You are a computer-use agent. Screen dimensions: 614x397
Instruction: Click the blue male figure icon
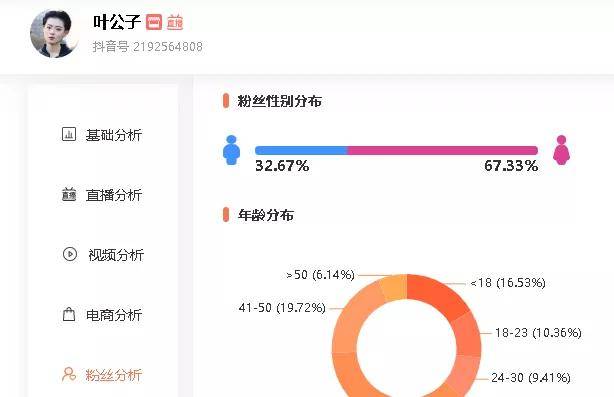(x=231, y=150)
